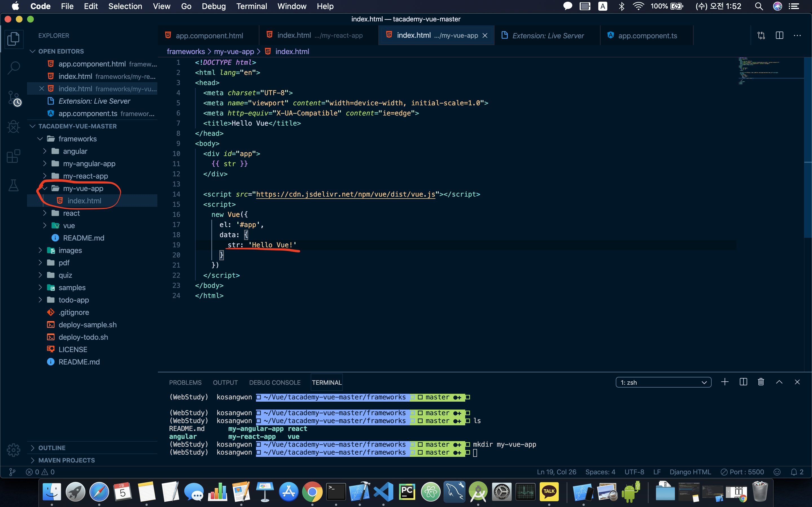Toggle the macOS Notification Center icon
This screenshot has width=812, height=507.
click(x=794, y=6)
